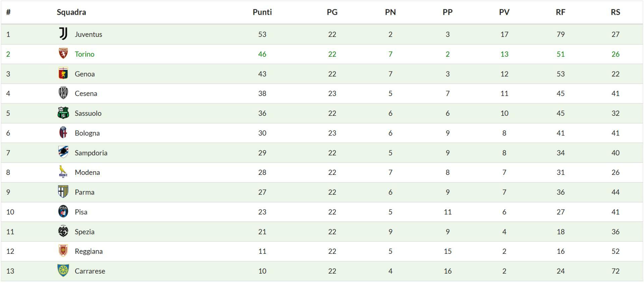The width and height of the screenshot is (644, 283).
Task: Click the Sampdoria club crest
Action: pyautogui.click(x=63, y=152)
